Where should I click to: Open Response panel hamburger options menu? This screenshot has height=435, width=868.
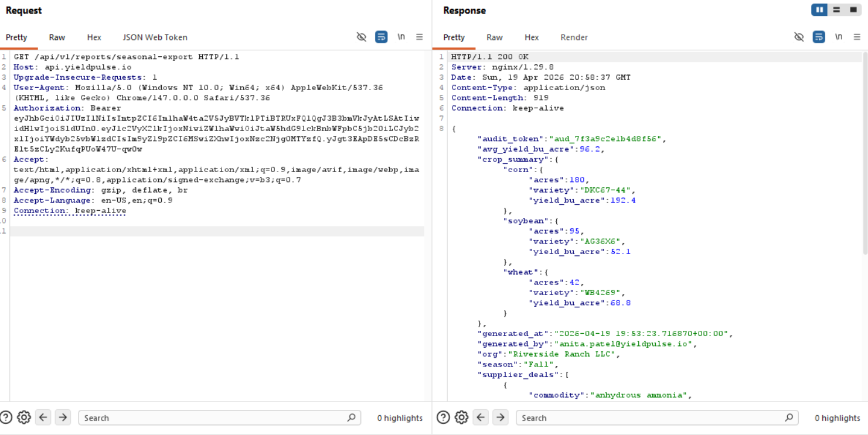[x=857, y=37]
